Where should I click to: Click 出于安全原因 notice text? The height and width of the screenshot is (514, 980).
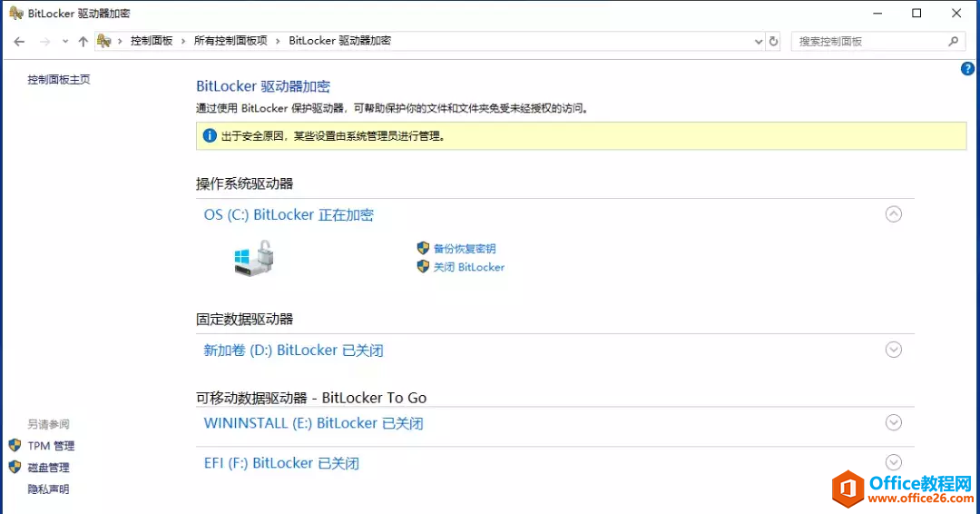[334, 135]
